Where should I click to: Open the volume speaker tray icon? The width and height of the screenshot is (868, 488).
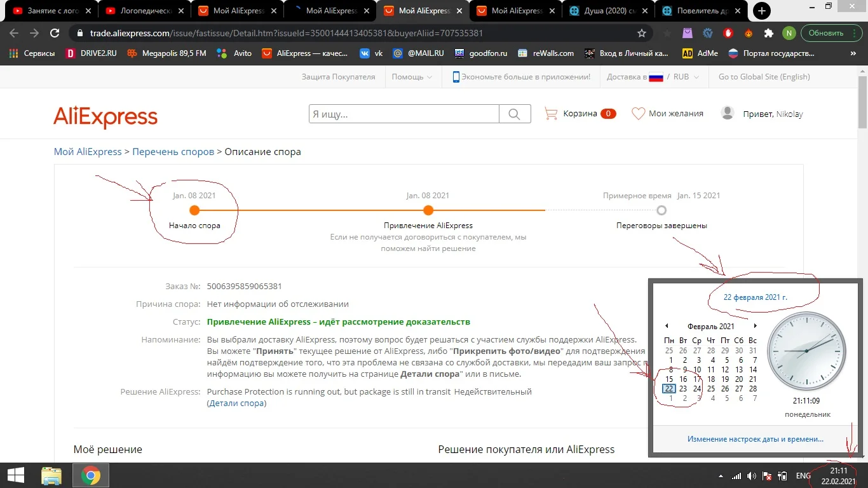[x=752, y=476]
